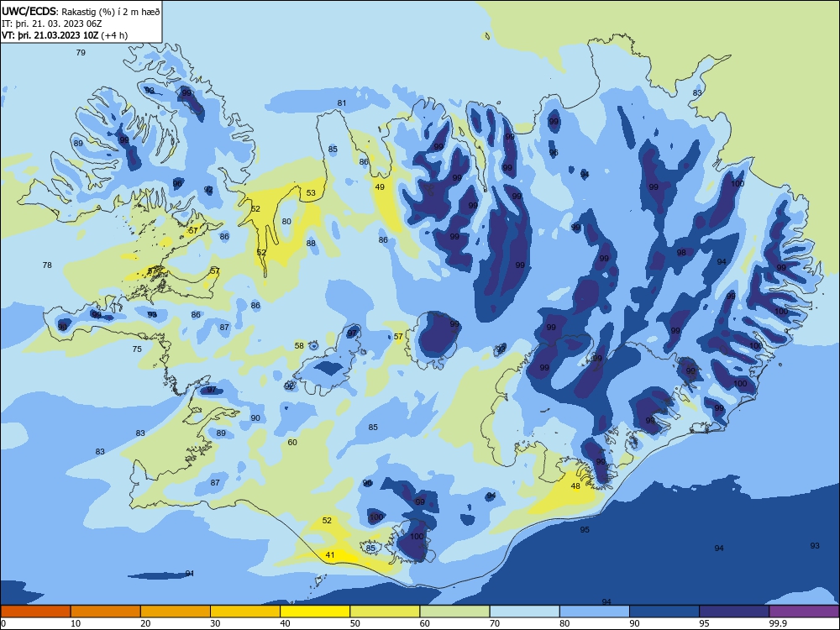Image resolution: width=840 pixels, height=630 pixels.
Task: Select the purple above-99.9 legend swatch
Action: [x=804, y=612]
